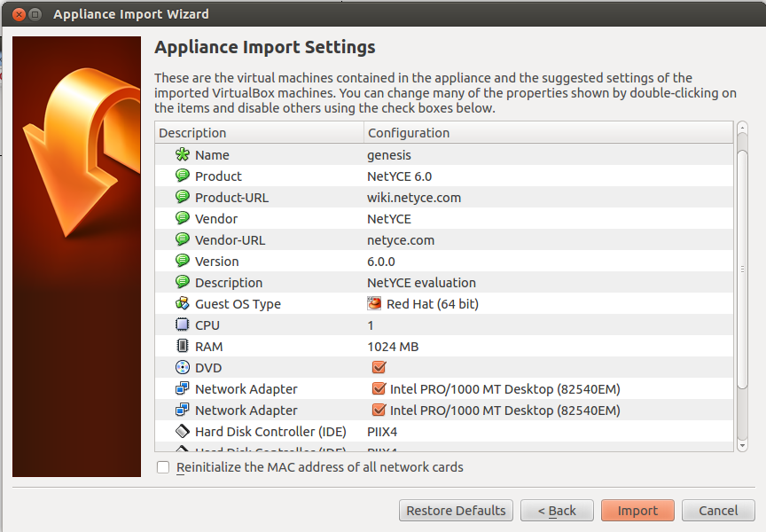Viewport: 766px width, 532px height.
Task: Click the speech bubble icon beside Product-URL
Action: coord(183,198)
